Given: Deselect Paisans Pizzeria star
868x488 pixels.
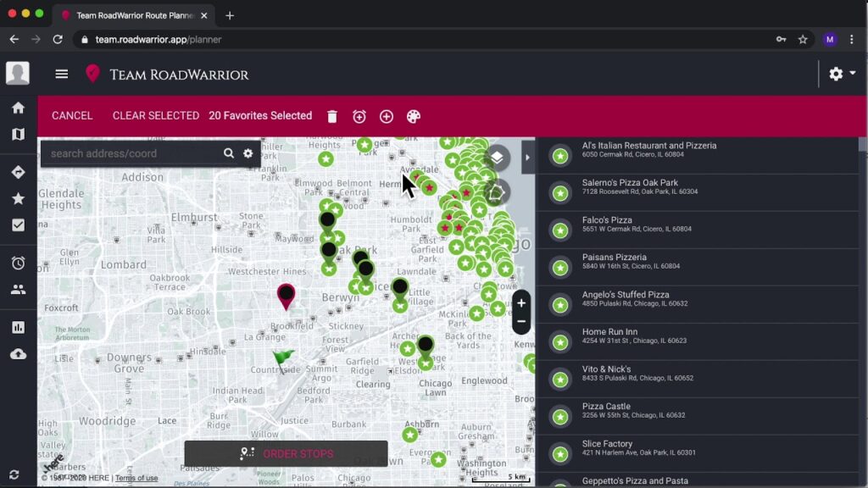Looking at the screenshot, I should coord(560,268).
